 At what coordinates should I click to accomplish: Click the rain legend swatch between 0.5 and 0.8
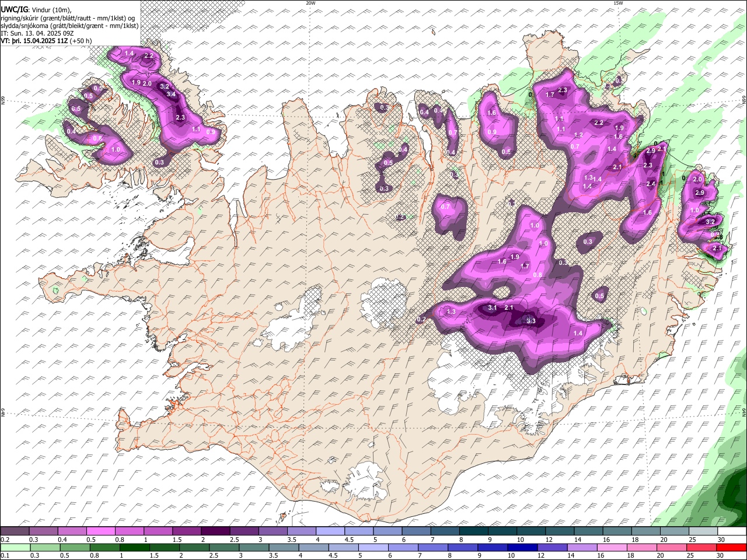tap(75, 547)
